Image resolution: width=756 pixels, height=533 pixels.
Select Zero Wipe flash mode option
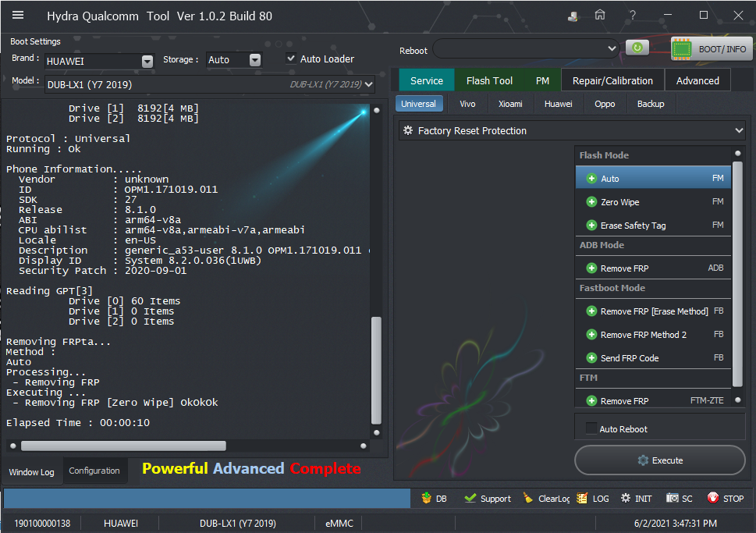(653, 201)
